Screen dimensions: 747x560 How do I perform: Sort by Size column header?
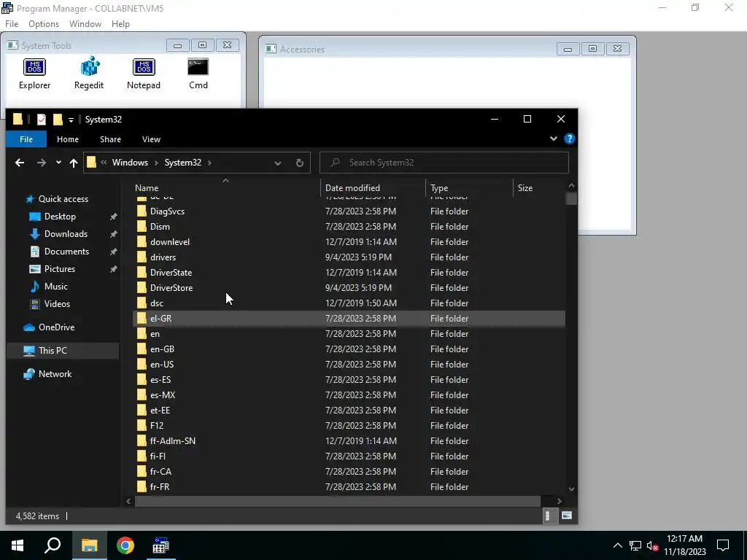coord(539,188)
